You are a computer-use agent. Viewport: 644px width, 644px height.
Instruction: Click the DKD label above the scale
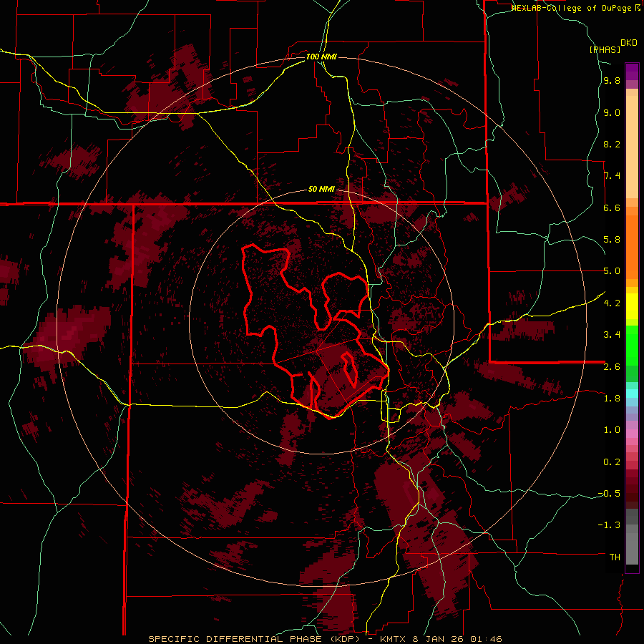coord(629,43)
